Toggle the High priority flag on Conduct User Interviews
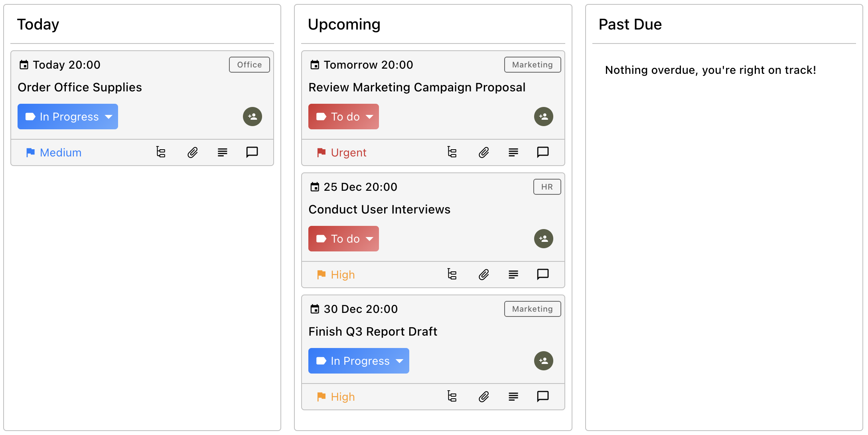This screenshot has height=435, width=868. pyautogui.click(x=335, y=275)
